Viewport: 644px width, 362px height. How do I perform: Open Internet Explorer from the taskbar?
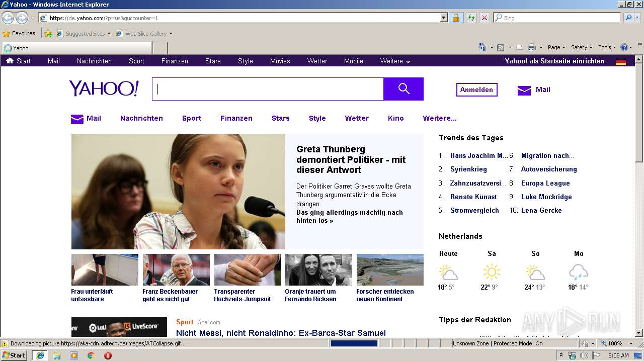click(40, 355)
